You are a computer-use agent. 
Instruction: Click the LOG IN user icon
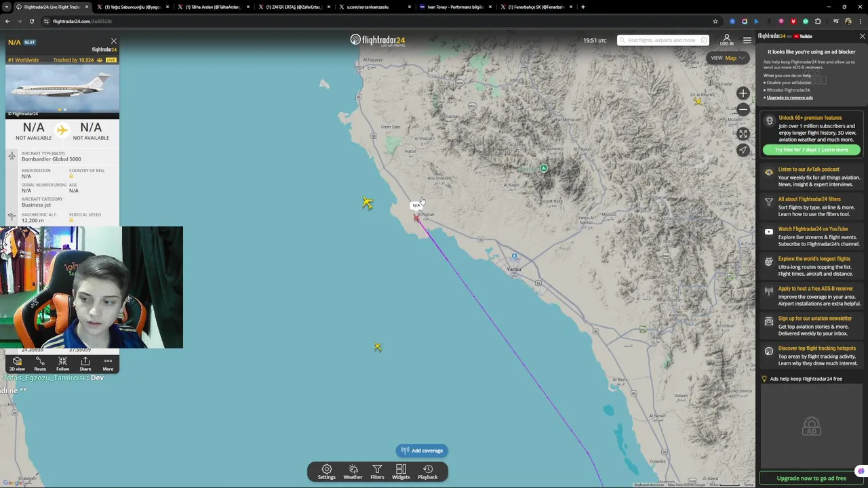coord(726,40)
